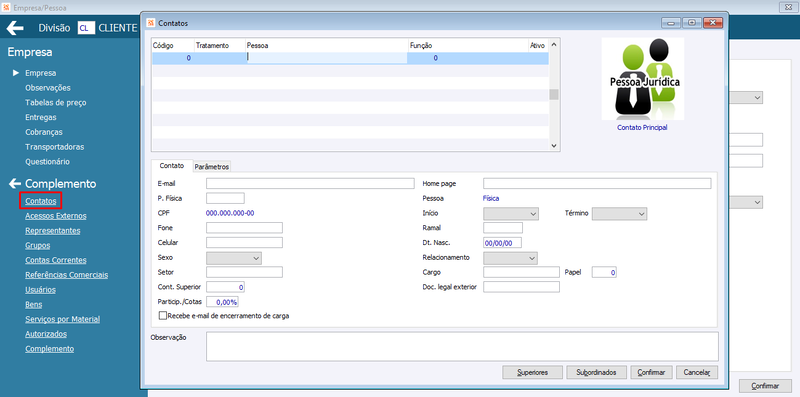Click the CL division code box

tap(86, 28)
